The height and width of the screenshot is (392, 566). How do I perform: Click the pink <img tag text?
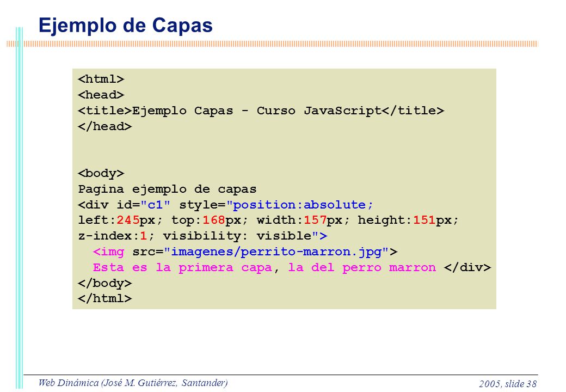pyautogui.click(x=109, y=252)
